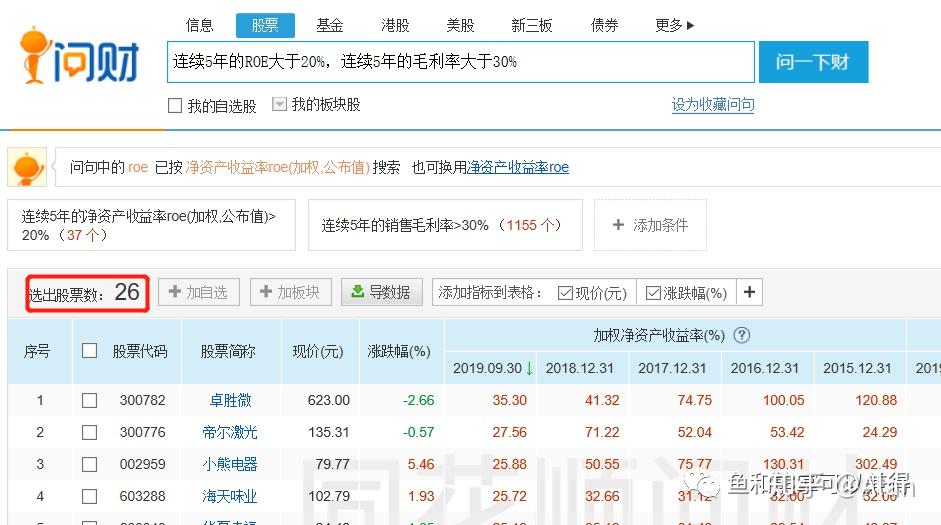941x525 pixels.
Task: Click the 序号 column header
Action: [37, 351]
